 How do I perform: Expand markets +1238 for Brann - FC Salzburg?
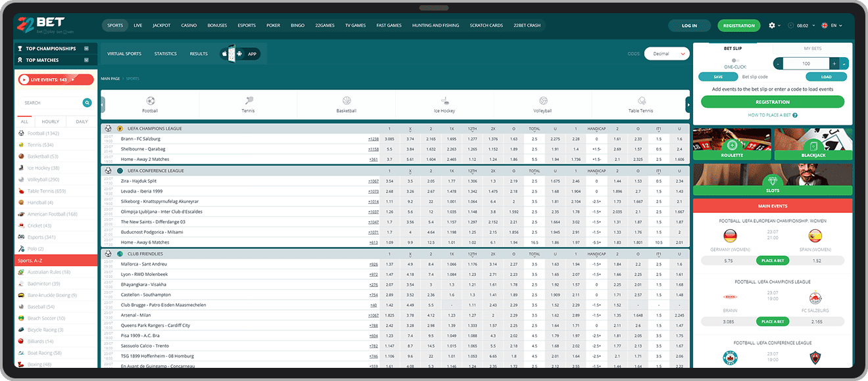[374, 139]
